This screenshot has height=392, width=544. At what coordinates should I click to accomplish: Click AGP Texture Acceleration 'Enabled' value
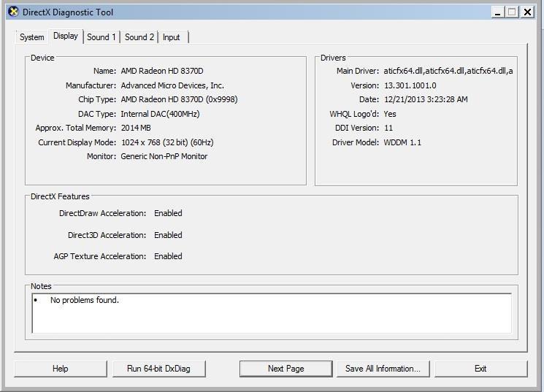point(168,256)
